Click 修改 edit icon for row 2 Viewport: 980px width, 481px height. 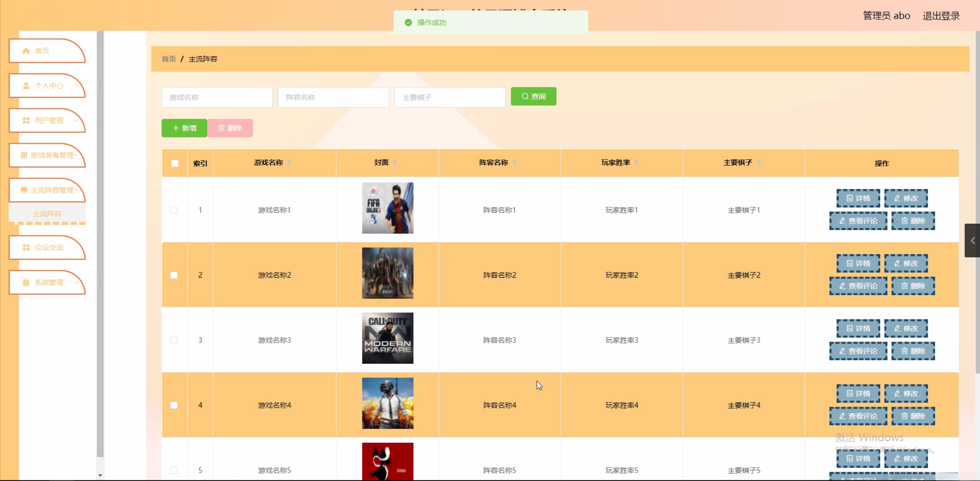point(897,263)
